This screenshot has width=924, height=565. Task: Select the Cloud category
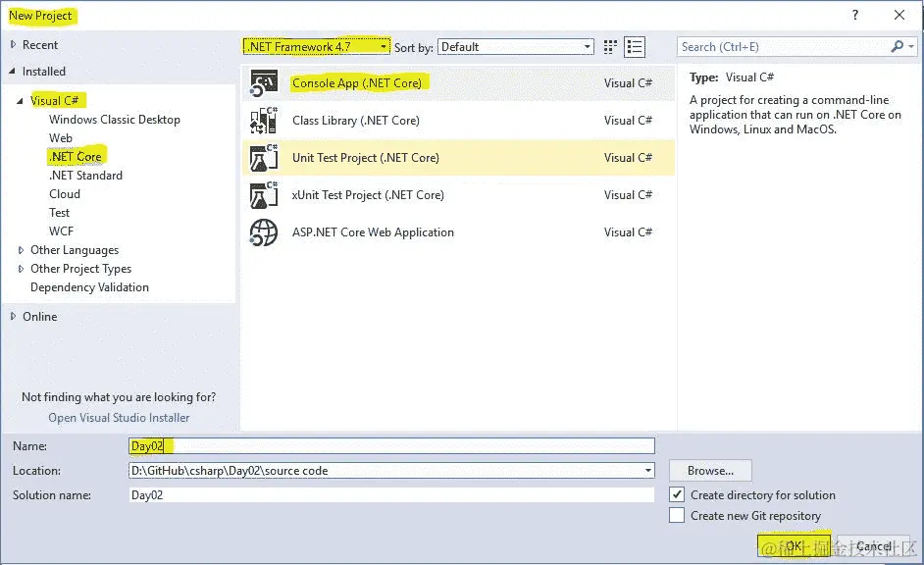(64, 194)
